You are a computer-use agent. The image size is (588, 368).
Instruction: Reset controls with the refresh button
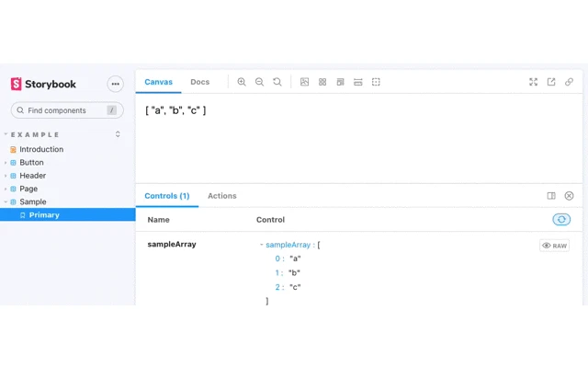click(x=561, y=219)
